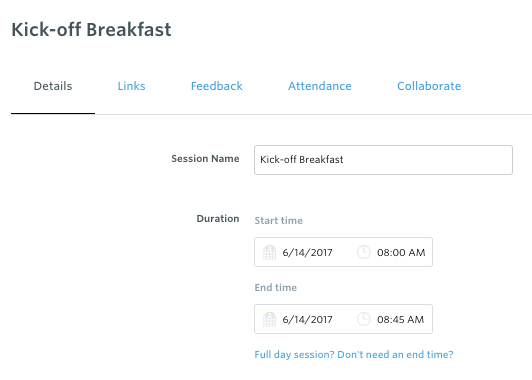Open the Links tab

[x=131, y=86]
